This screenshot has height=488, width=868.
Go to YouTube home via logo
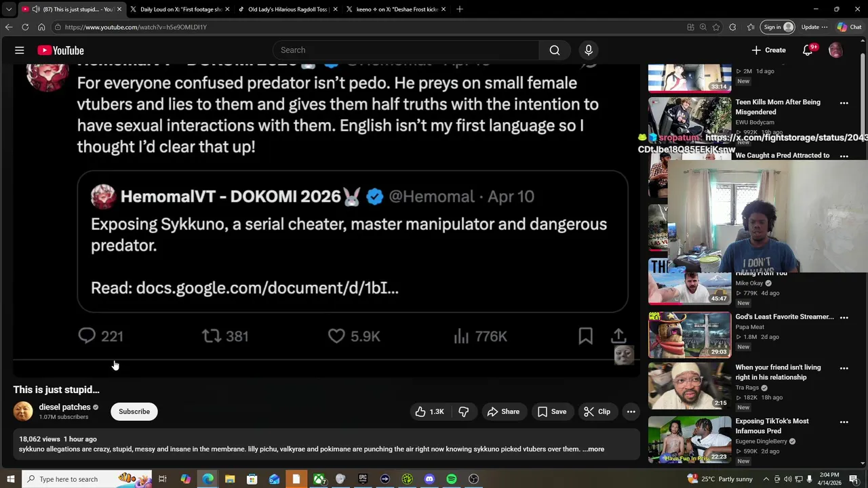point(60,50)
